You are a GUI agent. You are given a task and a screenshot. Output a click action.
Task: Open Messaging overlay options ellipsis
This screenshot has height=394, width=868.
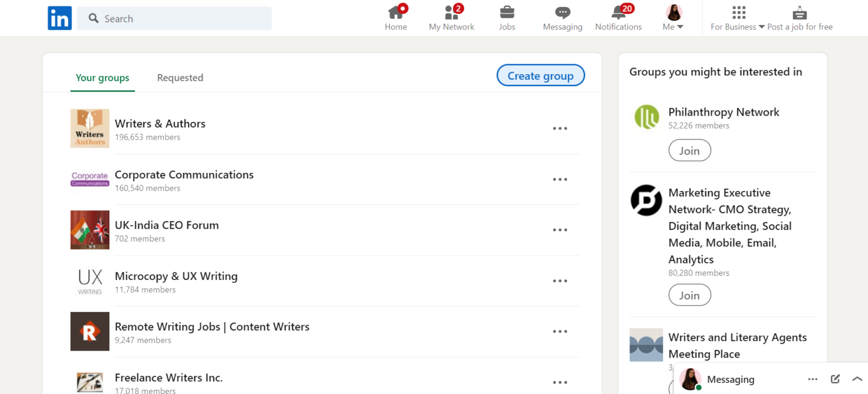click(813, 380)
